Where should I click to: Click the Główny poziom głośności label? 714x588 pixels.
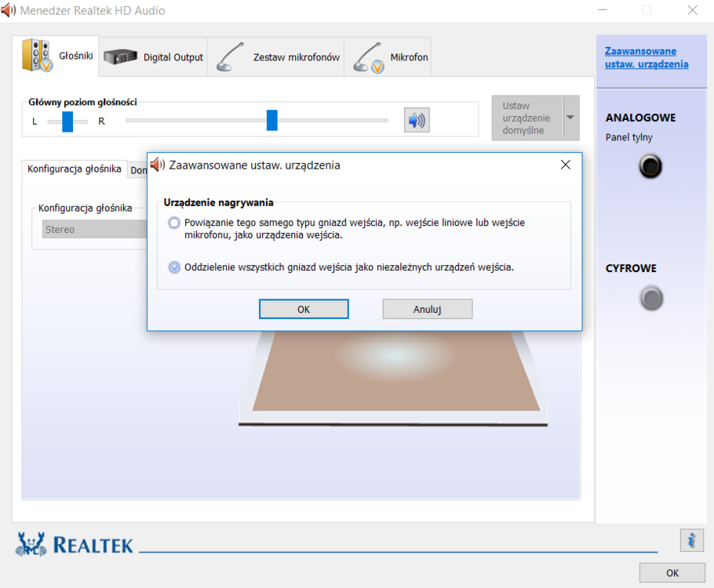[x=82, y=102]
